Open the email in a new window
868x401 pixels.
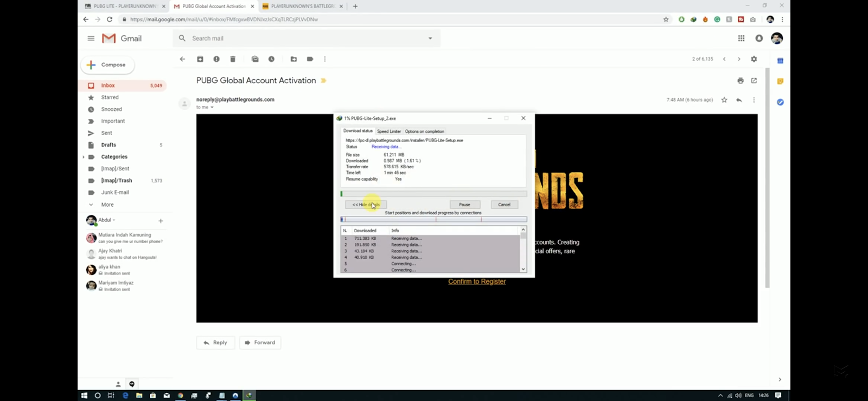754,81
